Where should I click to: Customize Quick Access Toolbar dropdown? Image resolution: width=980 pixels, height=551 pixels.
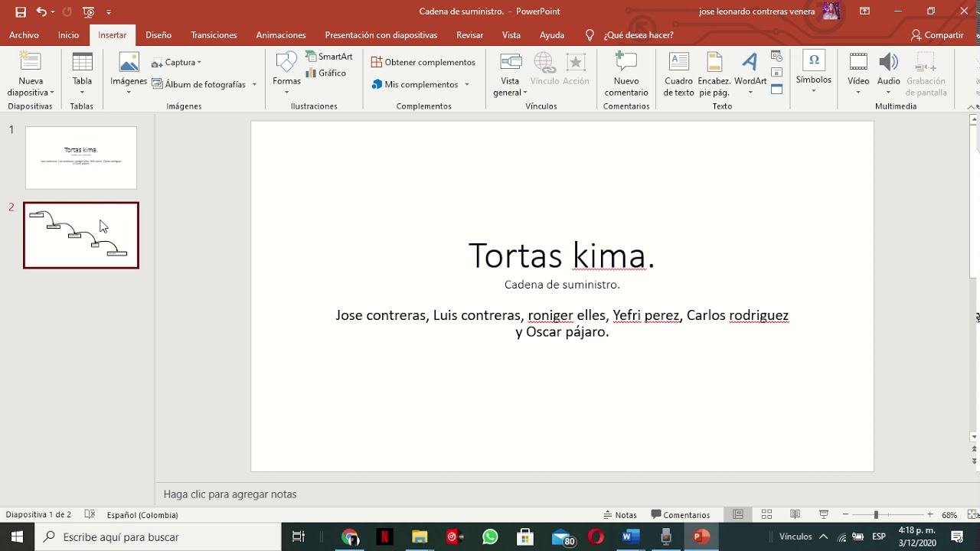109,12
